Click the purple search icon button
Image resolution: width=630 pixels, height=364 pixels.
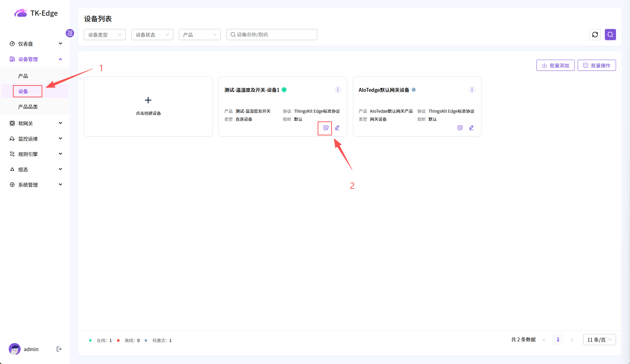point(610,35)
